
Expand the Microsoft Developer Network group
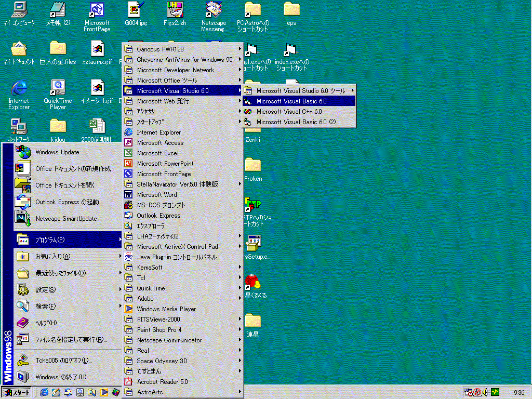pyautogui.click(x=183, y=70)
